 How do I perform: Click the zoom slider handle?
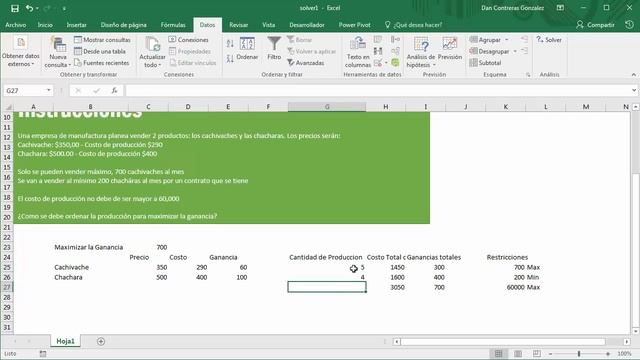579,353
